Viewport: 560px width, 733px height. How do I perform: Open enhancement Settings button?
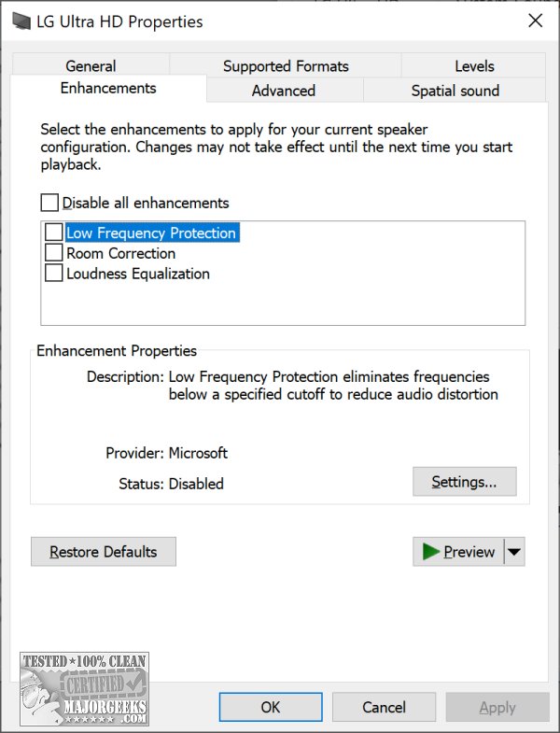tap(464, 482)
